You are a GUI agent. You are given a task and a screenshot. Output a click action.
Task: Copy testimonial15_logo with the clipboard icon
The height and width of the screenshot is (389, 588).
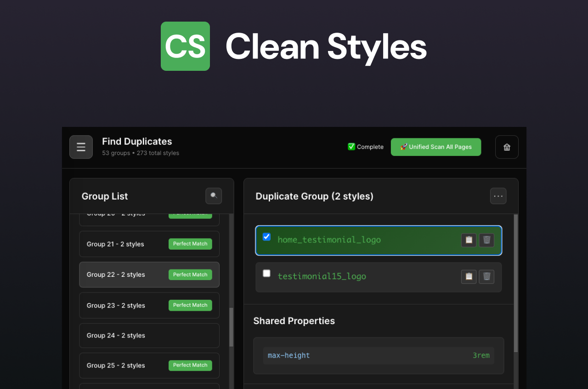click(469, 276)
